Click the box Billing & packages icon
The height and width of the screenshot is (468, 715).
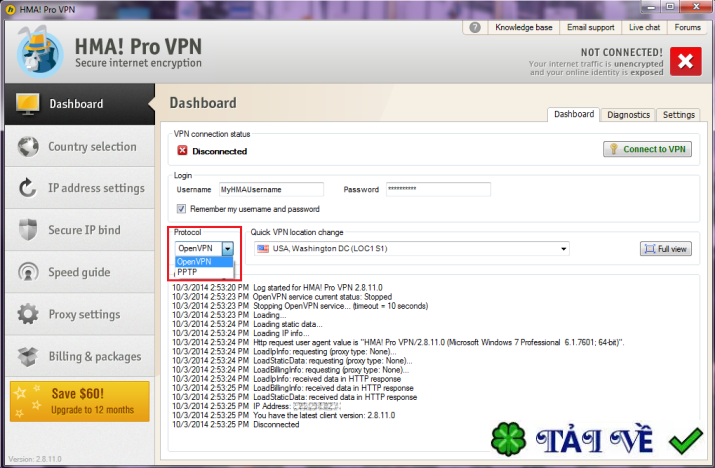28,356
